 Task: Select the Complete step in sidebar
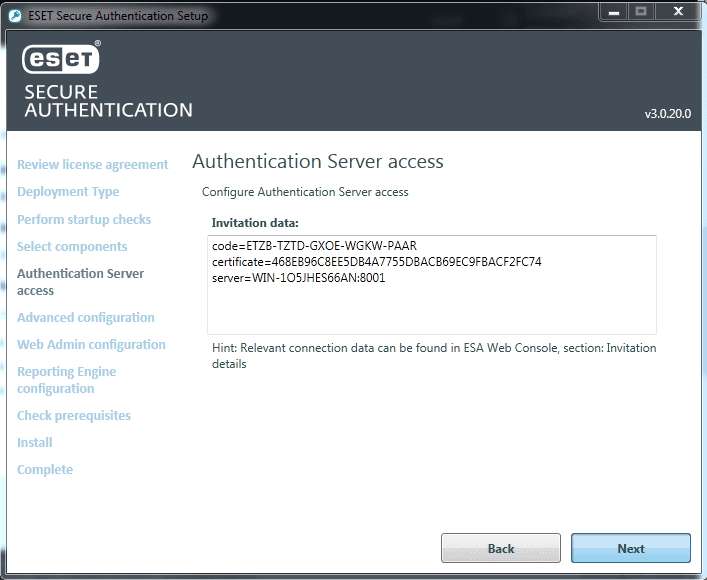[45, 469]
